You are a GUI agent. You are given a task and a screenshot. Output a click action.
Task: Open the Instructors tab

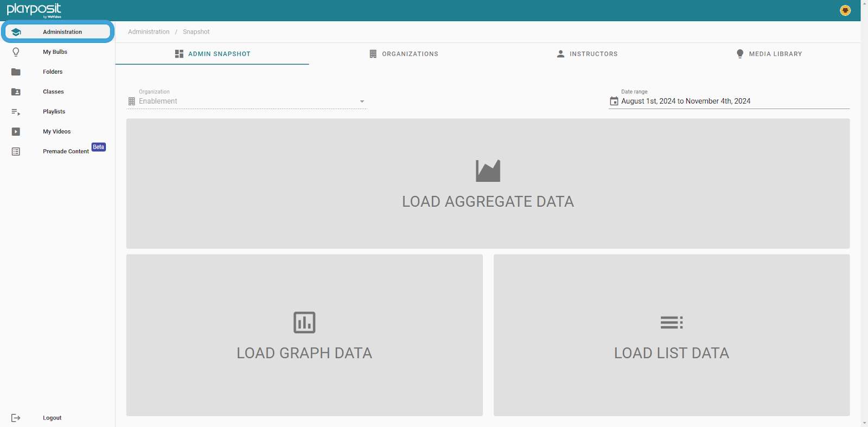[x=587, y=54]
